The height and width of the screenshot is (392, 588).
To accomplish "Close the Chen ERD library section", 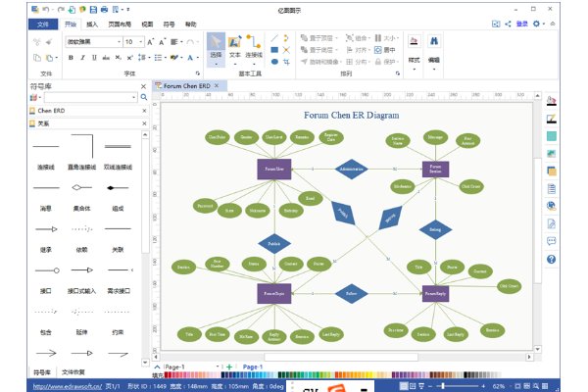I will (x=144, y=111).
